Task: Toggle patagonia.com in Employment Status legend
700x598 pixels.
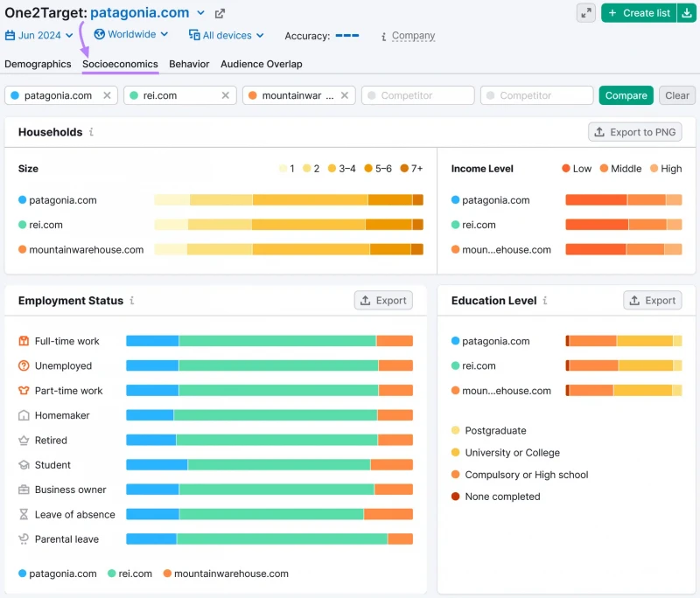Action: (x=58, y=574)
